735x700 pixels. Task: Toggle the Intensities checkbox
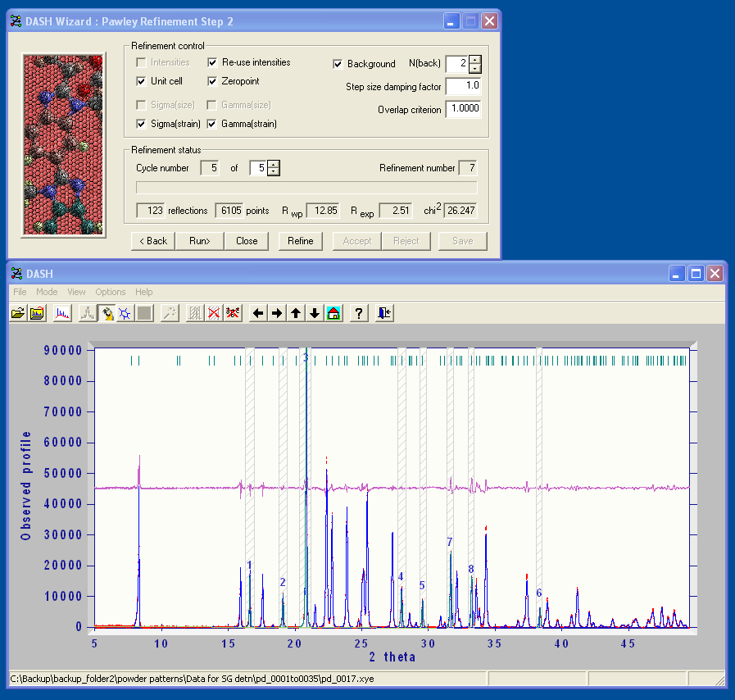point(141,62)
